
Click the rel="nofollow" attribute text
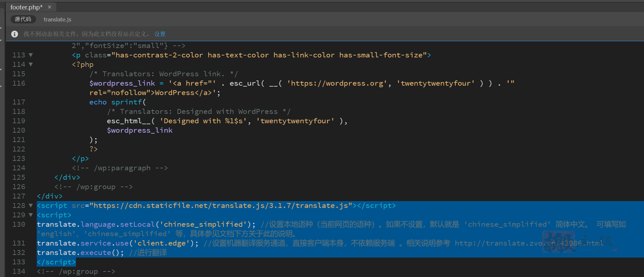pyautogui.click(x=120, y=93)
